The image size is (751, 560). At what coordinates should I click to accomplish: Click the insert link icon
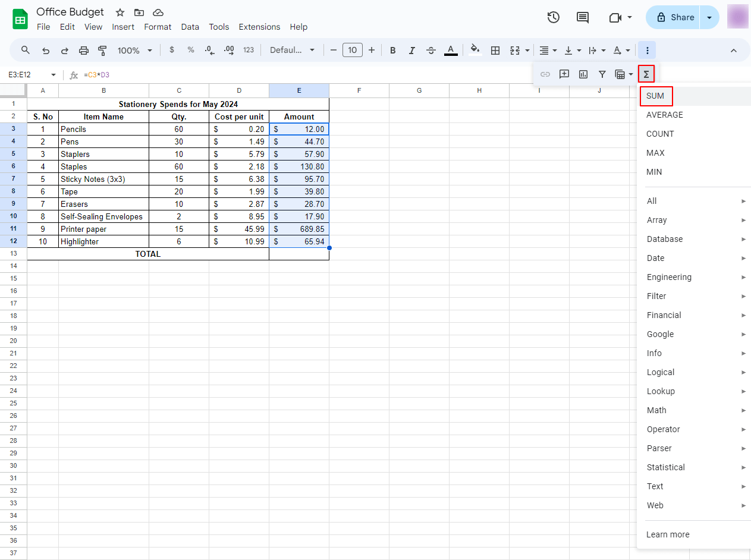[545, 74]
